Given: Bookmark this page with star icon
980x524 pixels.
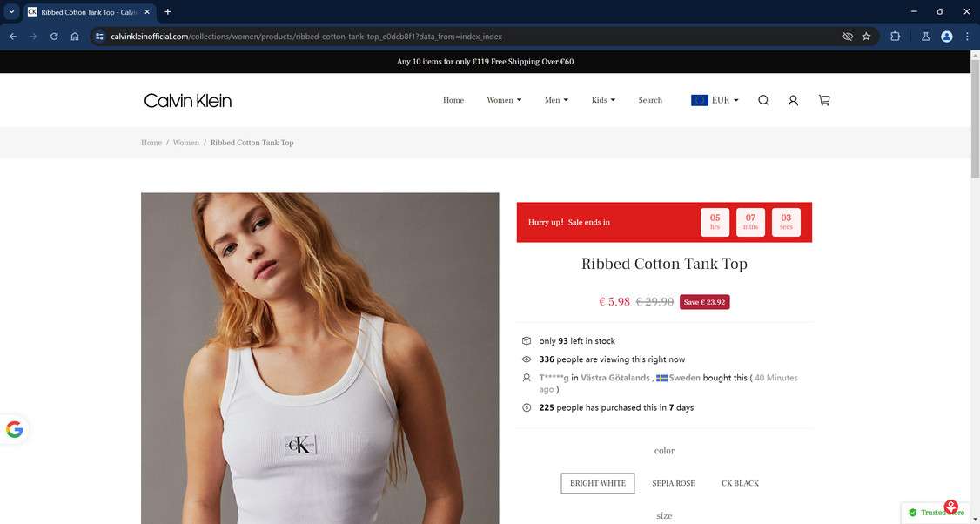Looking at the screenshot, I should click(866, 37).
